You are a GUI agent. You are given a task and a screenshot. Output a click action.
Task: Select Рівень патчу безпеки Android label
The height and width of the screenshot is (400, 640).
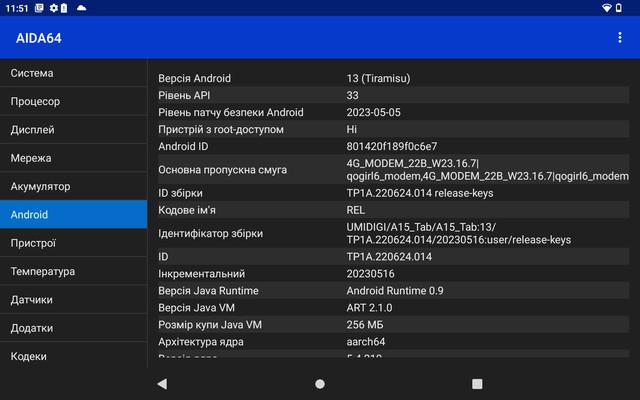[x=231, y=112]
